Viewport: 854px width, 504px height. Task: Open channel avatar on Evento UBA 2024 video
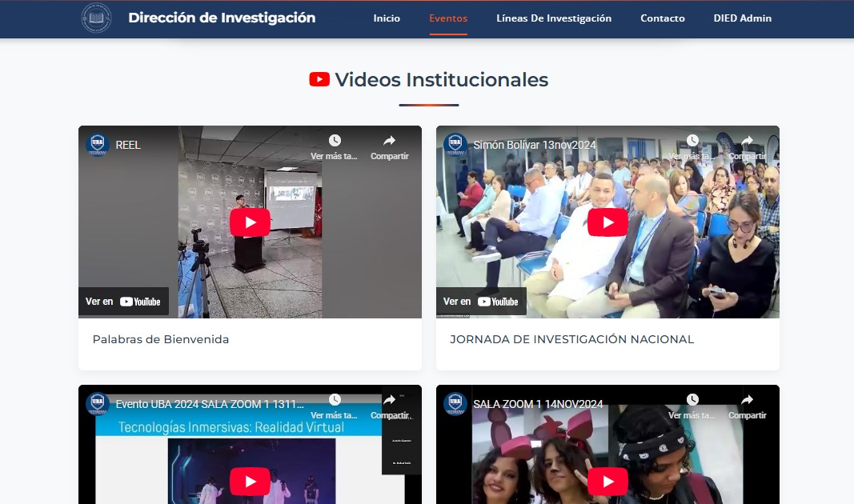coord(98,404)
